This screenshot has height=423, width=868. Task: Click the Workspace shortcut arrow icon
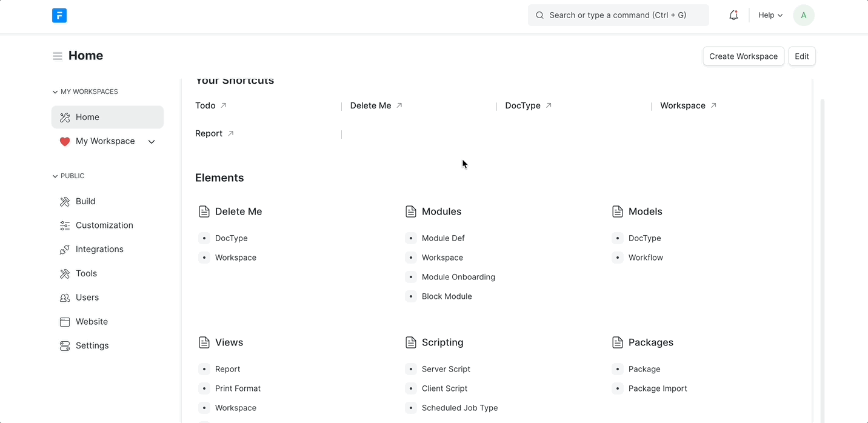click(713, 105)
